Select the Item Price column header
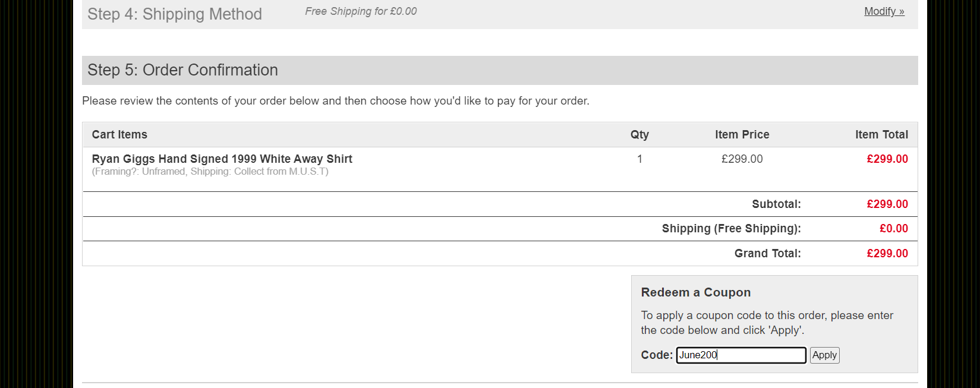 pos(742,135)
